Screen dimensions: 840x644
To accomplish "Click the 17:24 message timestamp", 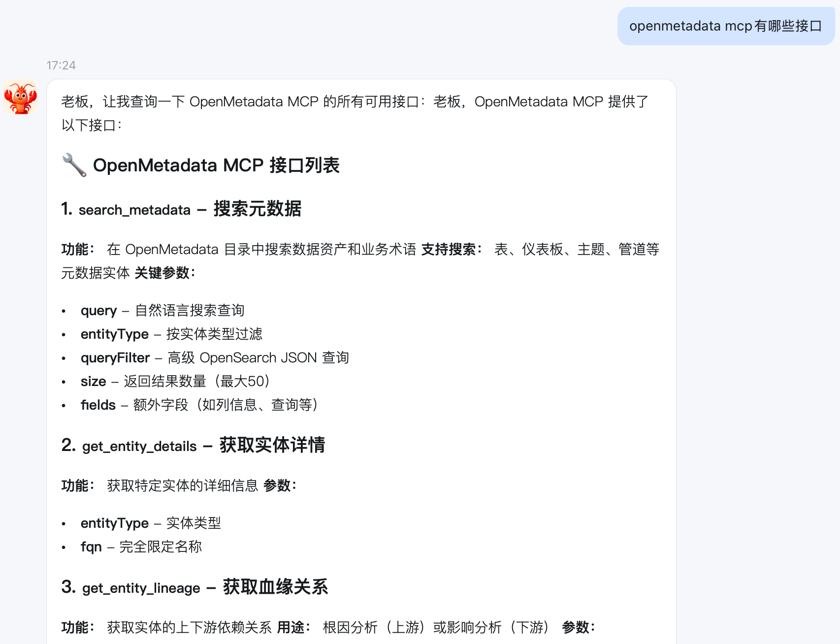I will click(x=61, y=65).
